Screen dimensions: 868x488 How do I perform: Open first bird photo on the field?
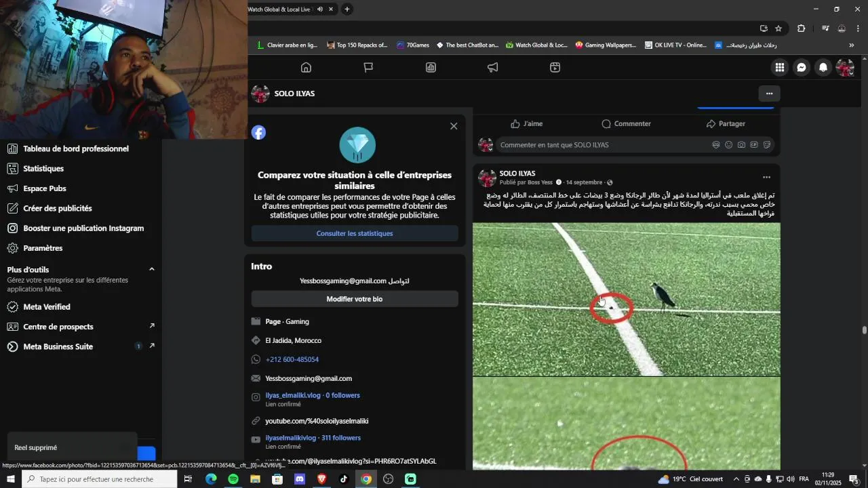[x=627, y=299]
